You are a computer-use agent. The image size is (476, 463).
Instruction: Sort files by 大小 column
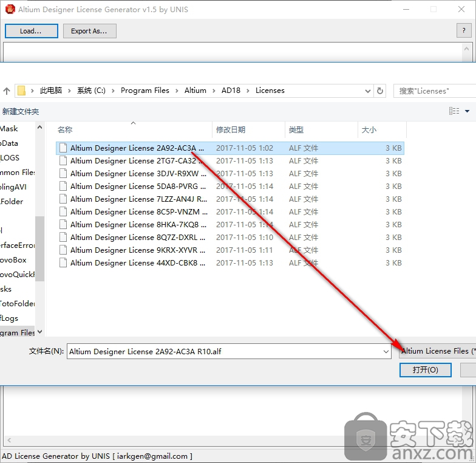point(369,130)
